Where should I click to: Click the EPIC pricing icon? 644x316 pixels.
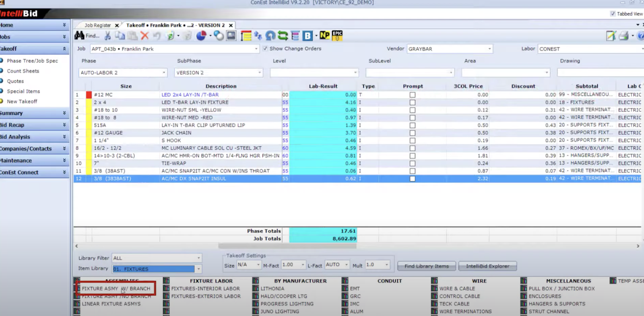[x=337, y=35]
